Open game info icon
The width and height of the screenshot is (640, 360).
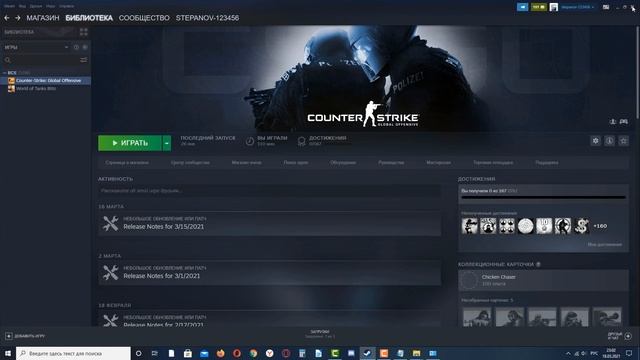coord(609,141)
